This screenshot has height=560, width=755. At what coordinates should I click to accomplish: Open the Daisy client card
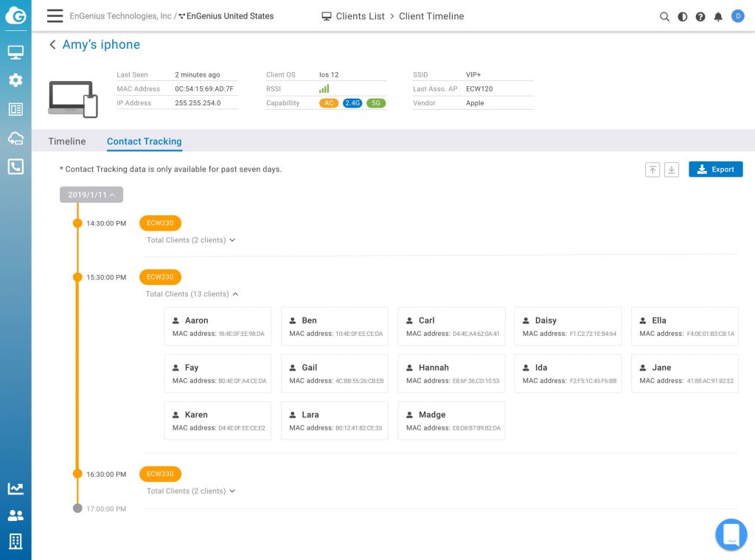click(568, 326)
